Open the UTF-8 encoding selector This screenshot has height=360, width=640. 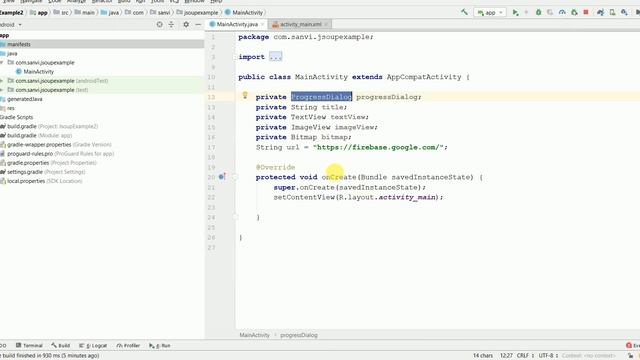point(548,356)
